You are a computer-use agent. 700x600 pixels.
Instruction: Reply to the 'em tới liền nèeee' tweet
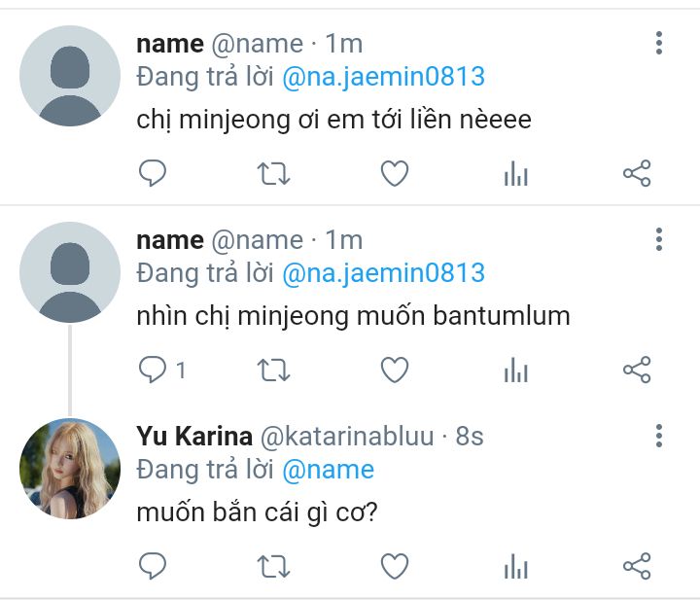click(153, 173)
